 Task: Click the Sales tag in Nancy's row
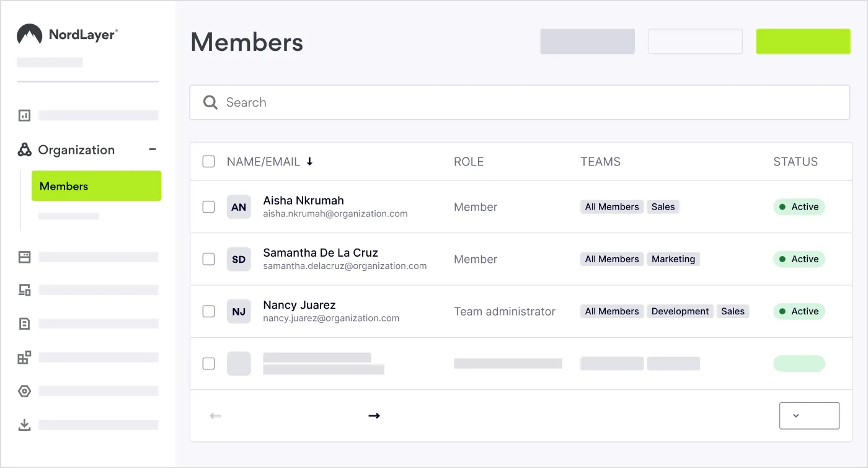coord(733,311)
